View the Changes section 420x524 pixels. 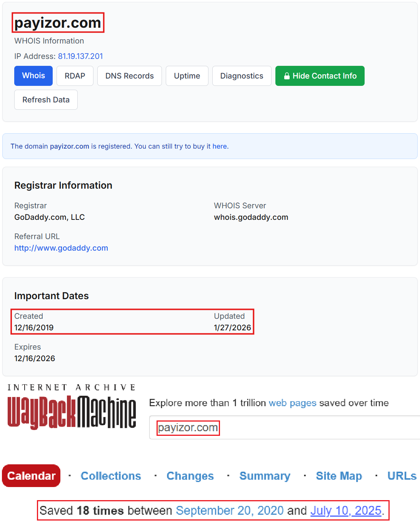coord(190,476)
